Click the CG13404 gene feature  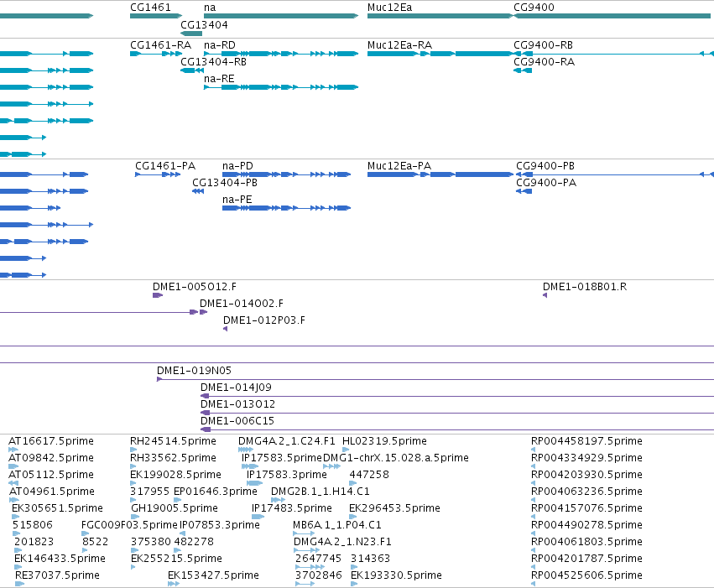(191, 34)
